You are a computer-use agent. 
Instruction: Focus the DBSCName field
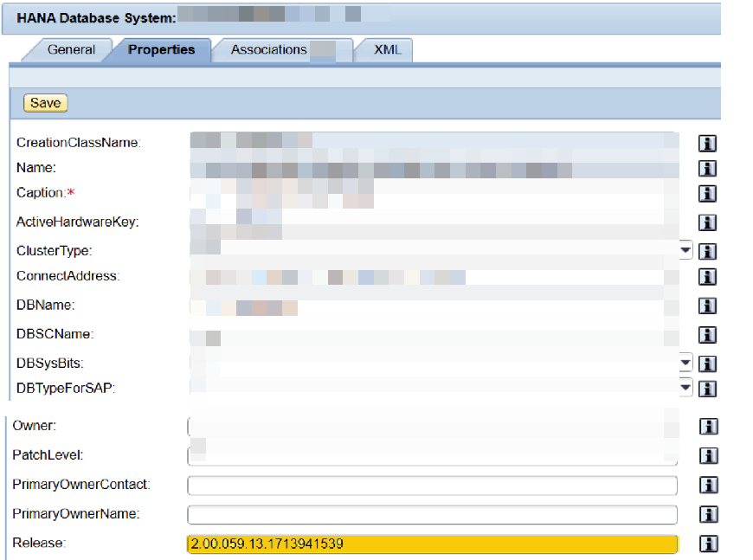pyautogui.click(x=434, y=335)
